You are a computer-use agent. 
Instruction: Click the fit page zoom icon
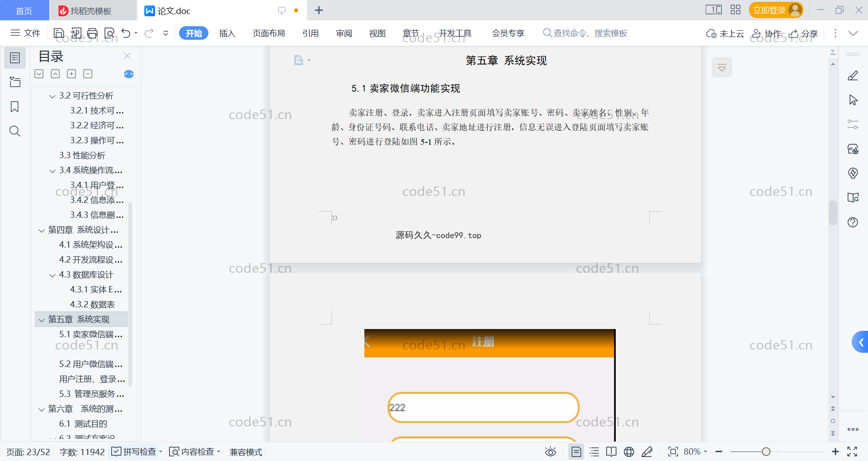click(673, 452)
